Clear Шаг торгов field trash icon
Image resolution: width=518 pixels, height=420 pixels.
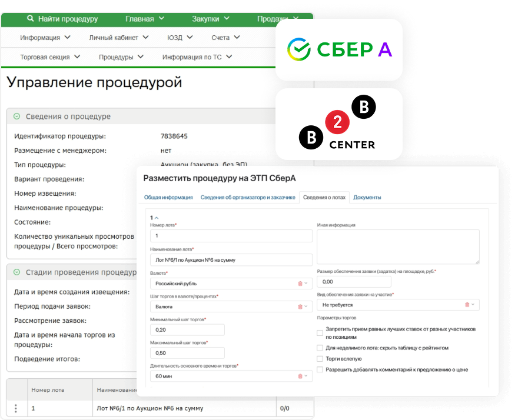[x=300, y=306]
